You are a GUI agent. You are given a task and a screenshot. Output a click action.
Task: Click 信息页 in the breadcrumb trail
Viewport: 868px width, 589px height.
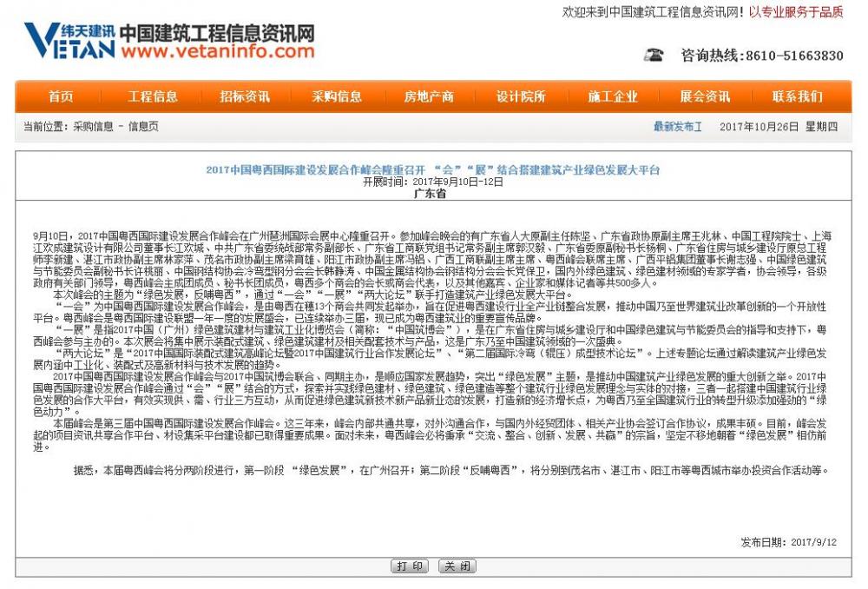(x=143, y=127)
